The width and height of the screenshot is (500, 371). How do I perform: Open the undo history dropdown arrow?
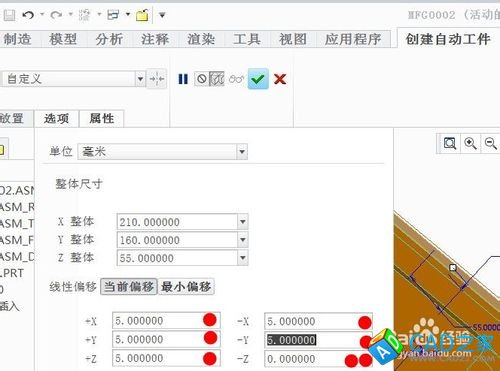pyautogui.click(x=42, y=14)
